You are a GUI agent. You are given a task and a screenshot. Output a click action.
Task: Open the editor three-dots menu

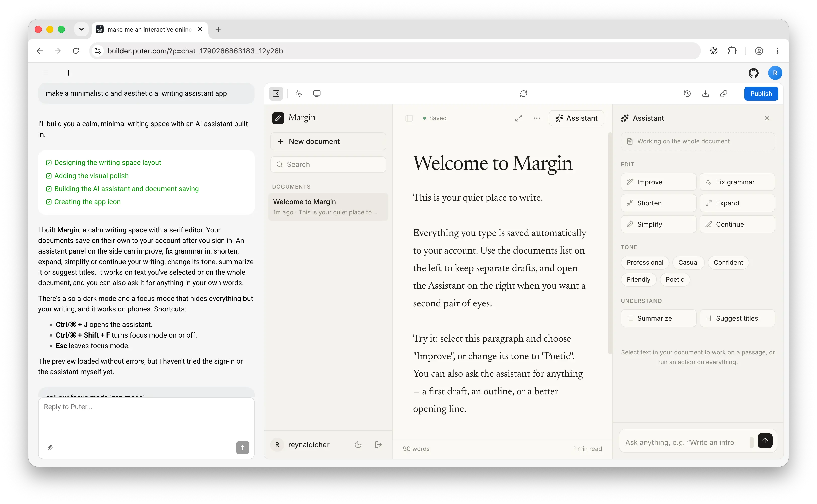click(536, 118)
